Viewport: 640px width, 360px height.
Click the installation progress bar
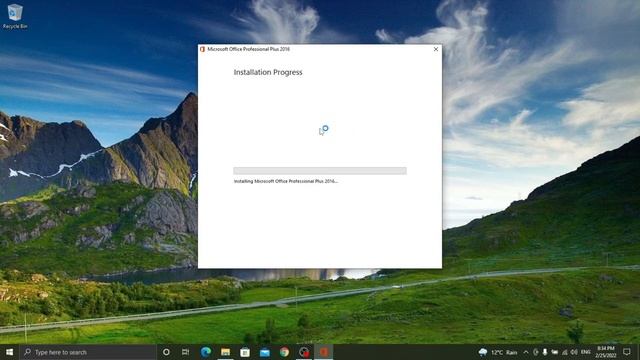(x=320, y=171)
